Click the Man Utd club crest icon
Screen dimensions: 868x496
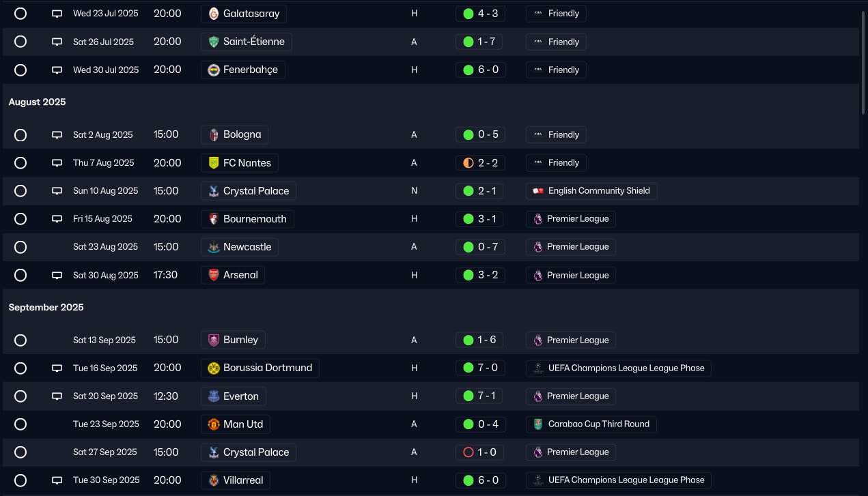[214, 424]
